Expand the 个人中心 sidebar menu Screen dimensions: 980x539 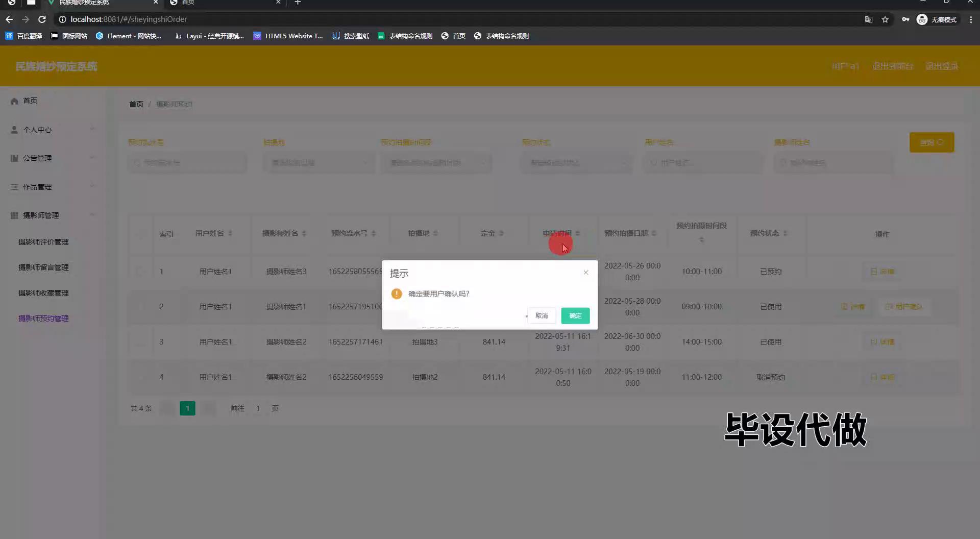pos(51,130)
